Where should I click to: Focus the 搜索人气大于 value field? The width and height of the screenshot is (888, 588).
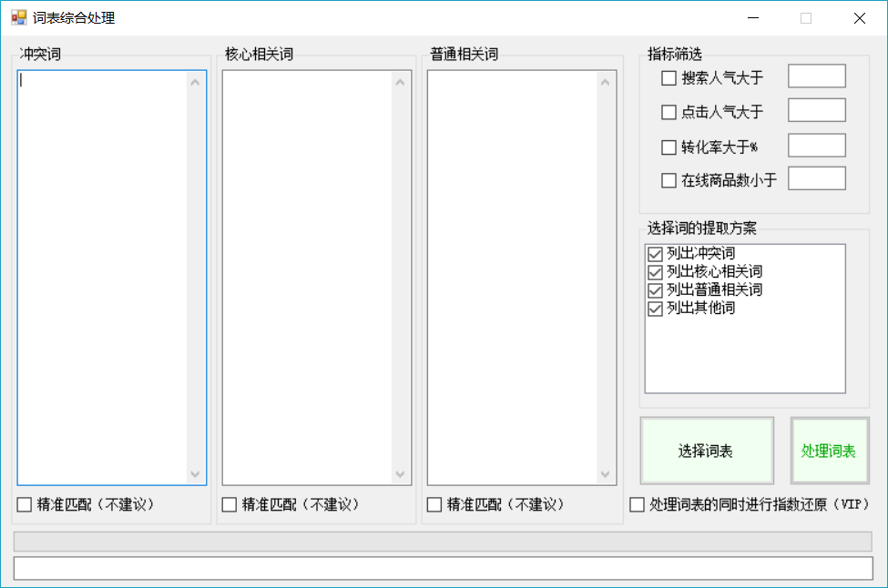pos(817,76)
